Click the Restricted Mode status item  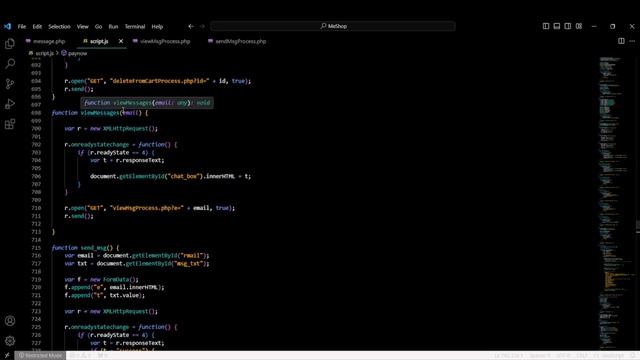[x=40, y=356]
